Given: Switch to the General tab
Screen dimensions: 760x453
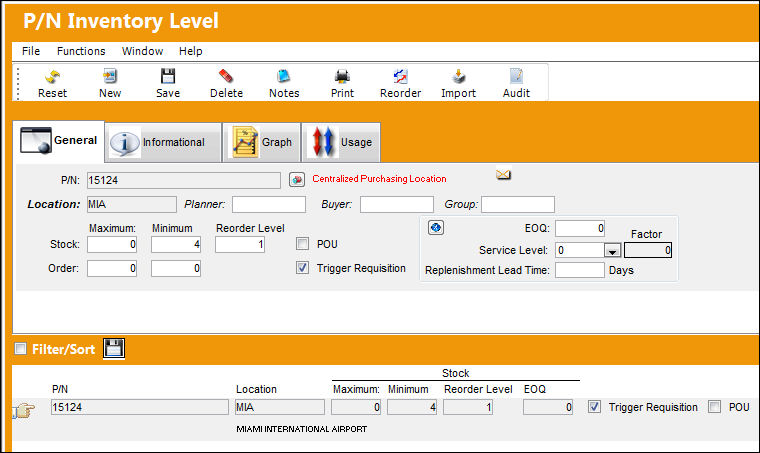Looking at the screenshot, I should (59, 141).
